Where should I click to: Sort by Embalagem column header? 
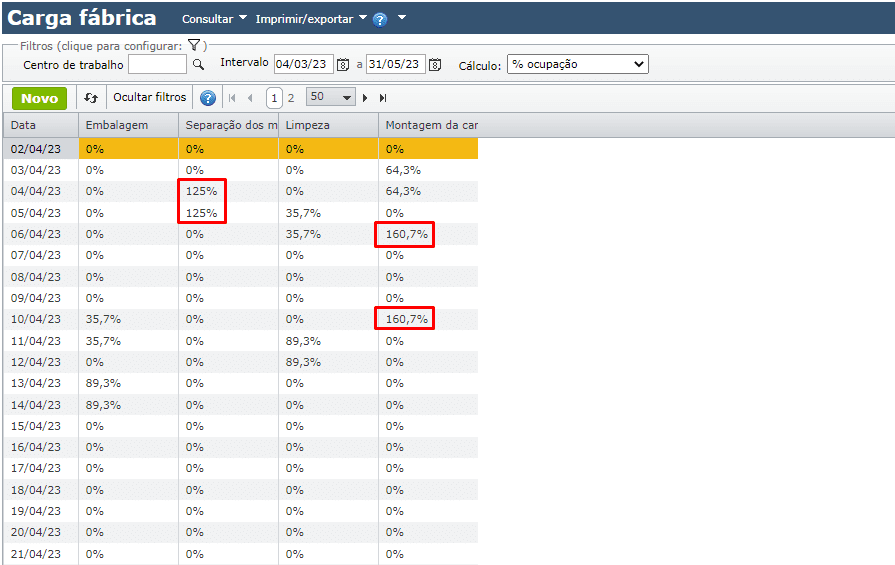[128, 125]
